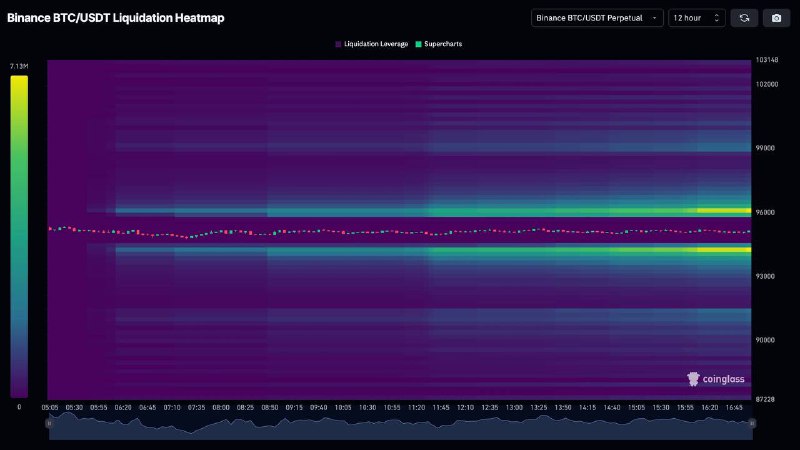The height and width of the screenshot is (450, 800).
Task: Click the 93000 price axis label
Action: point(765,276)
